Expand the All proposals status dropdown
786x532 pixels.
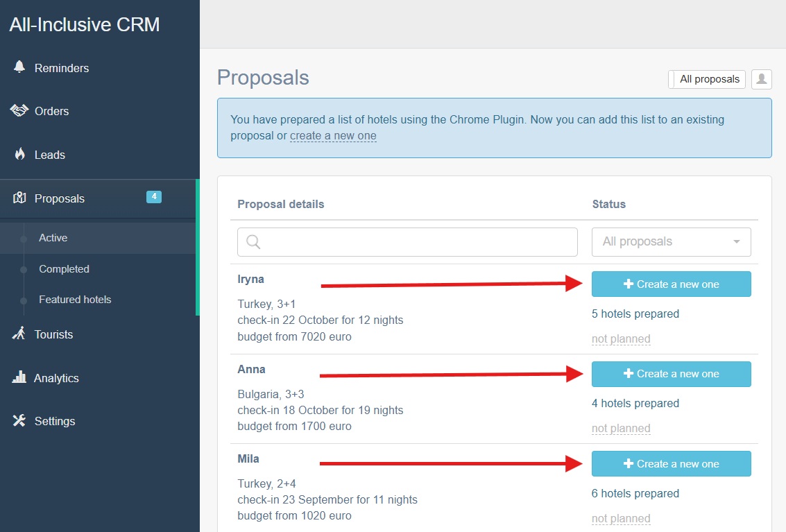pyautogui.click(x=672, y=241)
